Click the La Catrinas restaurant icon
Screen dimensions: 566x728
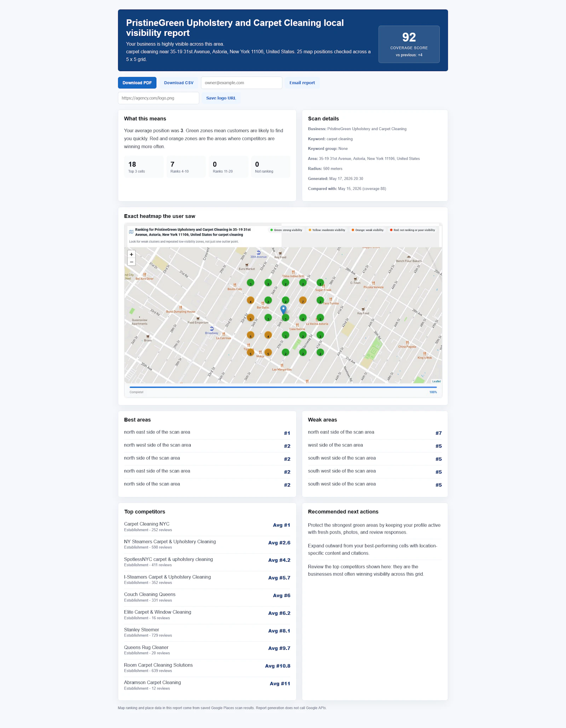(224, 334)
